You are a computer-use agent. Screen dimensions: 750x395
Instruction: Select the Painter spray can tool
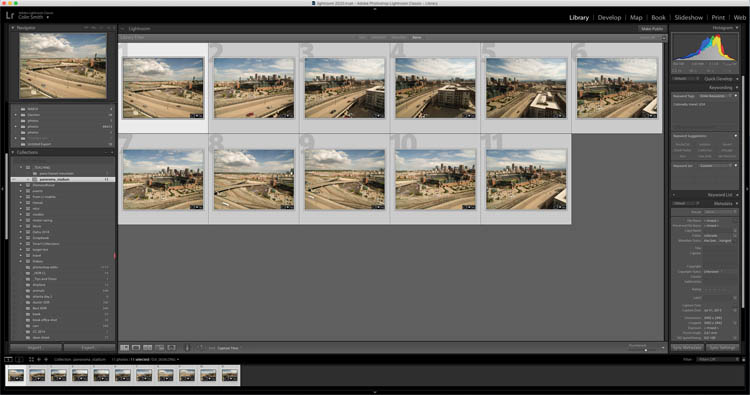click(x=187, y=348)
